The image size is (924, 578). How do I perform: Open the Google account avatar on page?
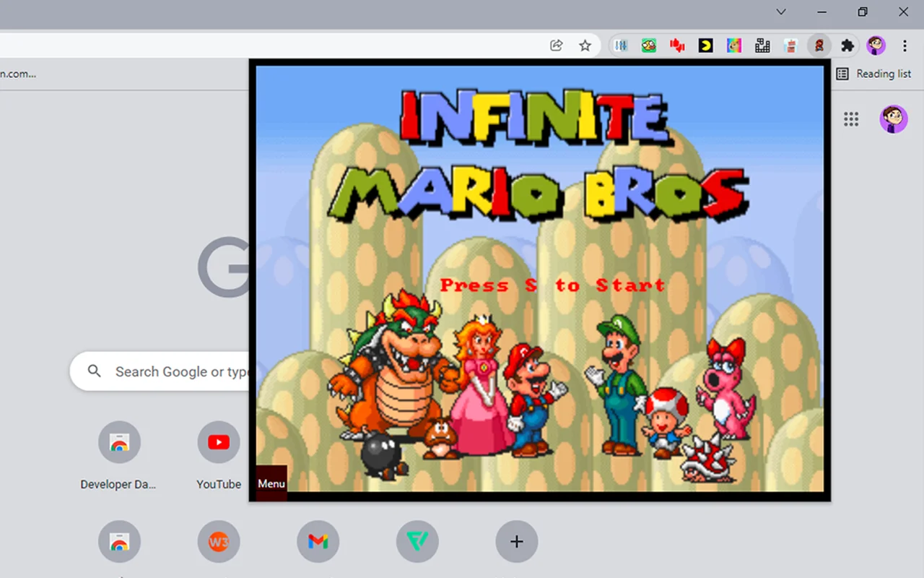(894, 119)
